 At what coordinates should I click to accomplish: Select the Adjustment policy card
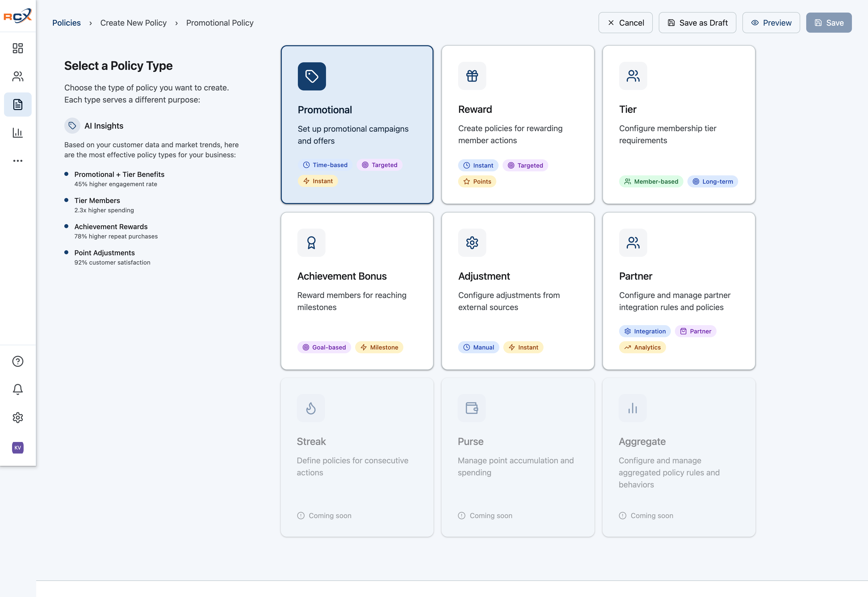tap(518, 291)
